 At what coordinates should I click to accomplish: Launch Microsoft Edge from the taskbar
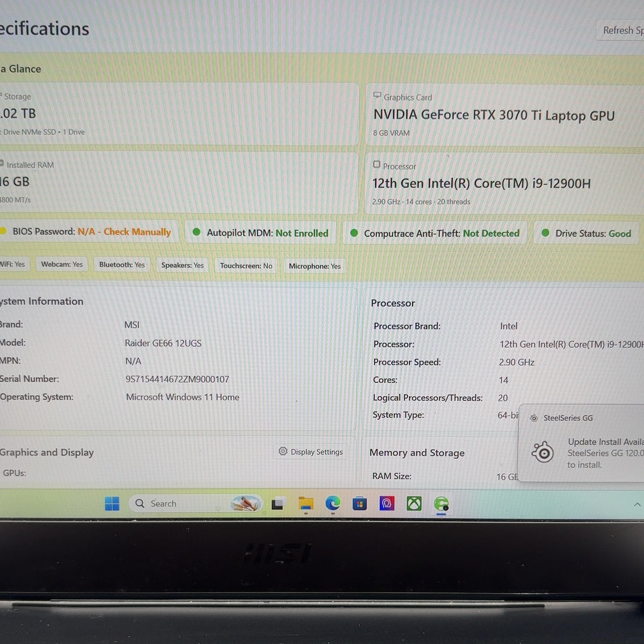(333, 503)
